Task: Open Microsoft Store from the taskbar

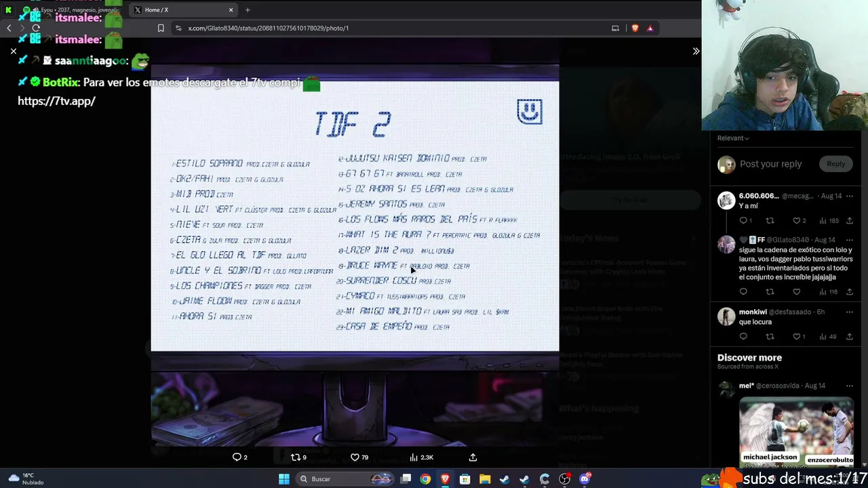Action: 465,479
